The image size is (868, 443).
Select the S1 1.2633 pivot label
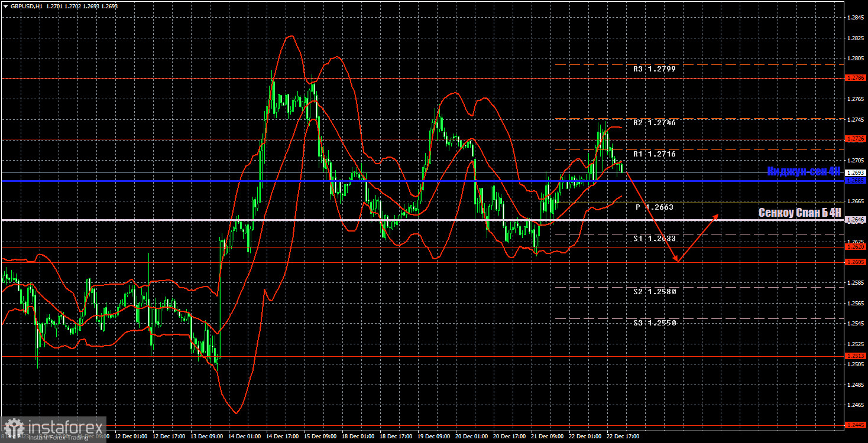[654, 239]
